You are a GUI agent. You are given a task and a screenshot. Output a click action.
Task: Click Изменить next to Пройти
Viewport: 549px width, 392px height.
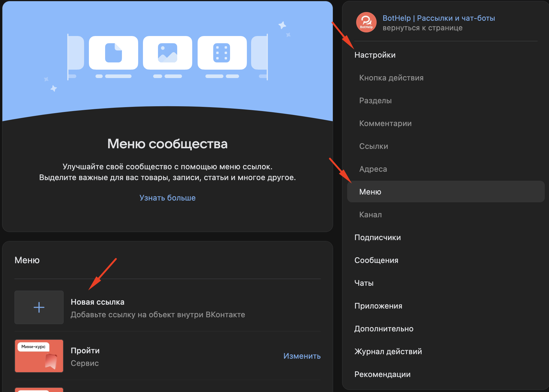[302, 356]
